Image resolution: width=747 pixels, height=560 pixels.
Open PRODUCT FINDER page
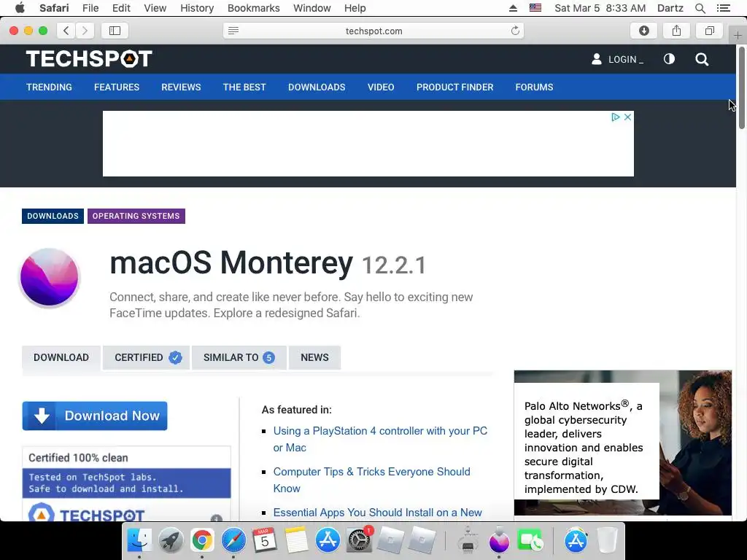pos(455,87)
